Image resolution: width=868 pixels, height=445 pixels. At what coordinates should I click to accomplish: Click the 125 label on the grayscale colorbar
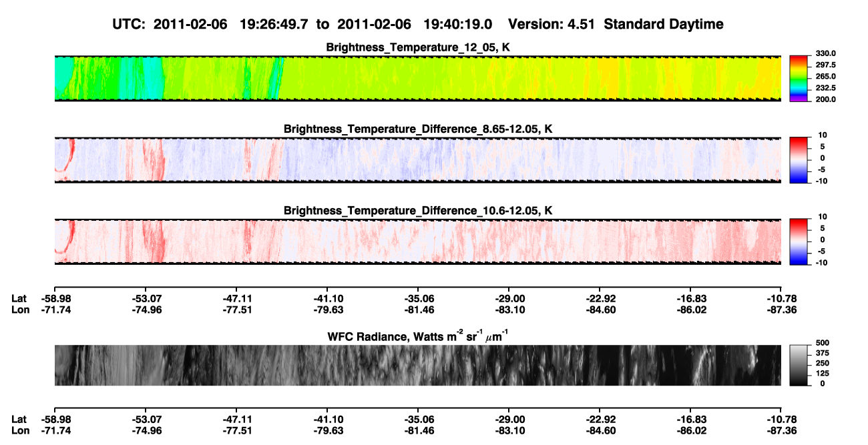tap(823, 373)
